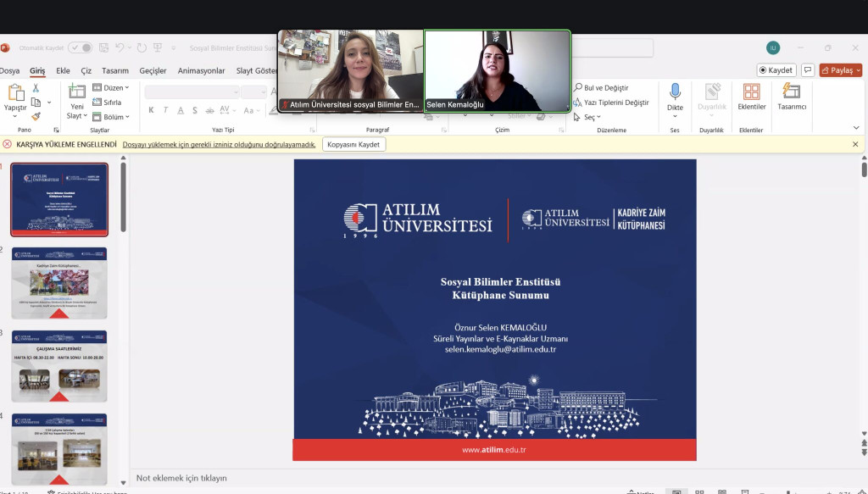Toggle the Otomatik Kaydet switch
The height and width of the screenshot is (494, 868).
tap(81, 48)
